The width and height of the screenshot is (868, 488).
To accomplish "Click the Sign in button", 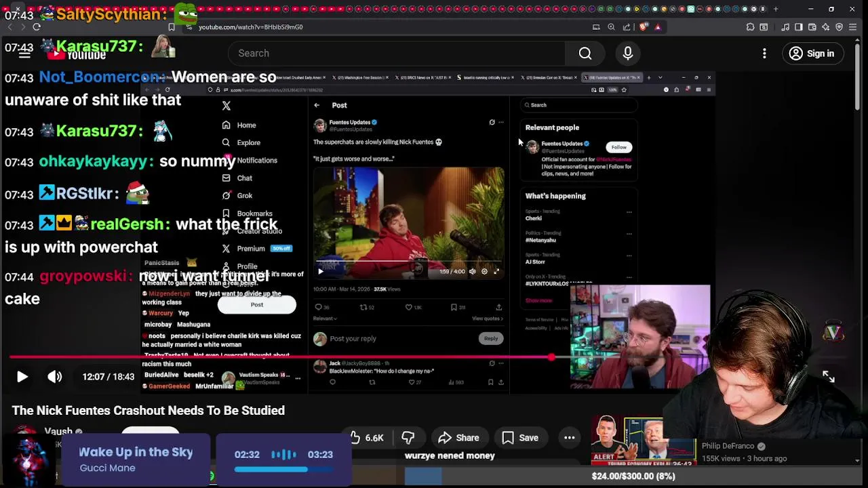I will click(x=812, y=54).
